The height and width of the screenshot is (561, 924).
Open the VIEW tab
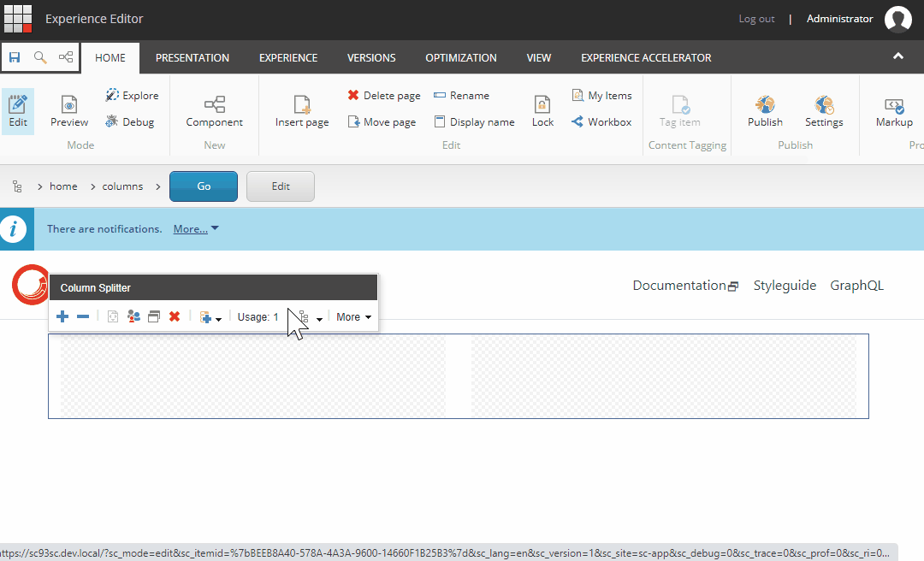(539, 58)
